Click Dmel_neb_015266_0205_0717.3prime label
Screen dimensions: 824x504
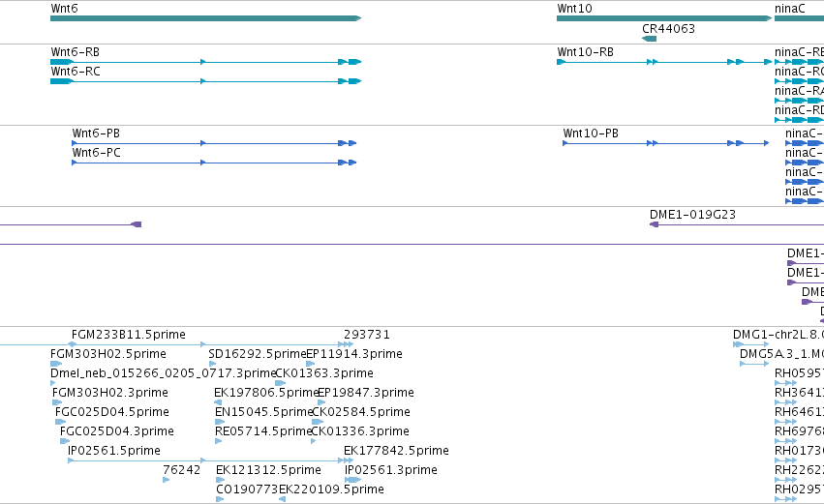point(163,373)
